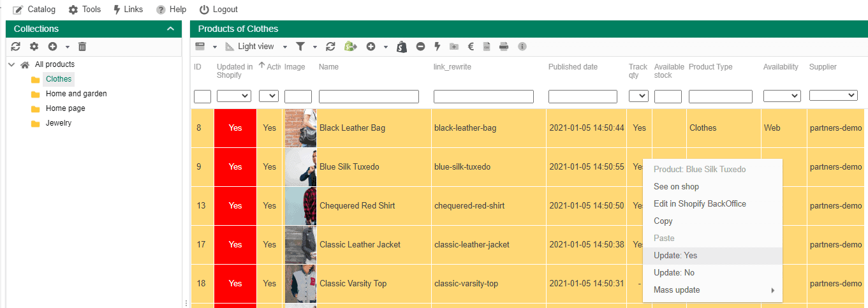This screenshot has height=308, width=868.
Task: Select Copy in the context menu
Action: (x=712, y=221)
